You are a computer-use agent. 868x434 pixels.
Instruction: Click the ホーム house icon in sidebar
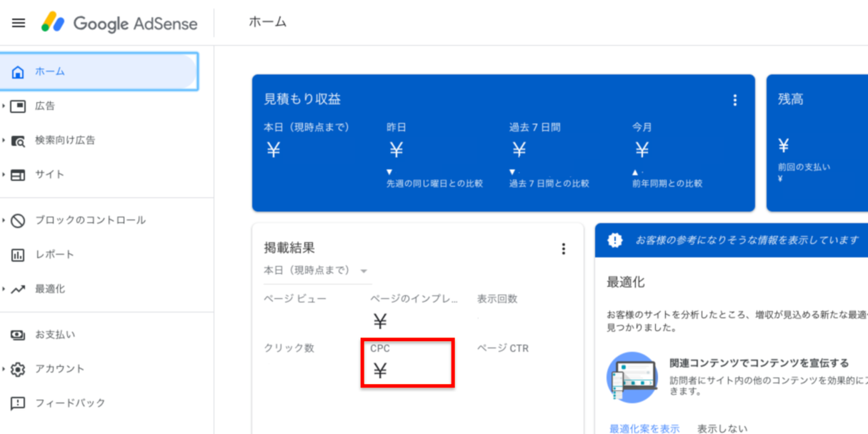19,72
